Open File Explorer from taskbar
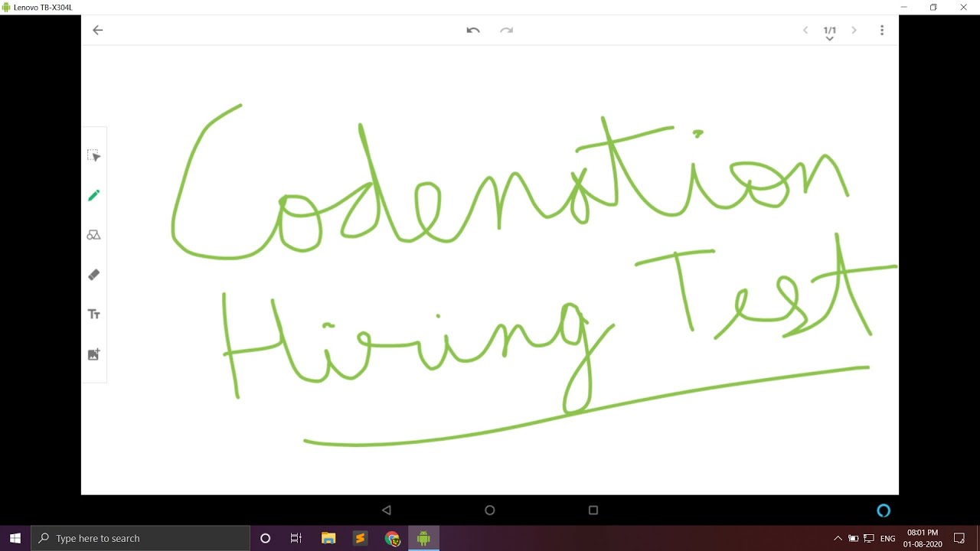 point(328,539)
